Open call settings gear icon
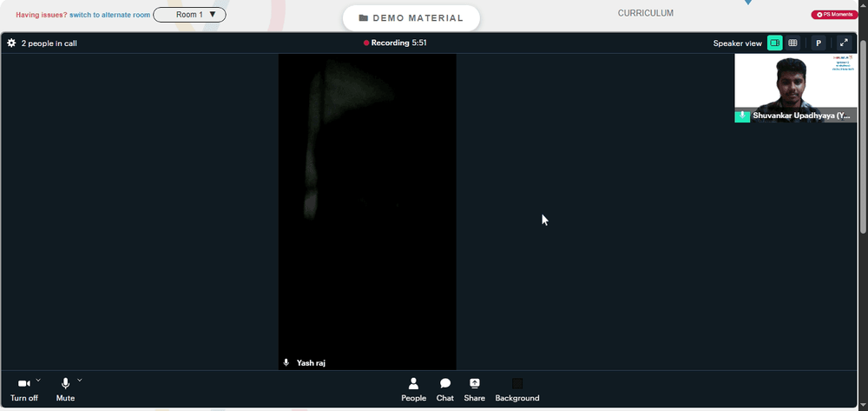 click(x=11, y=43)
